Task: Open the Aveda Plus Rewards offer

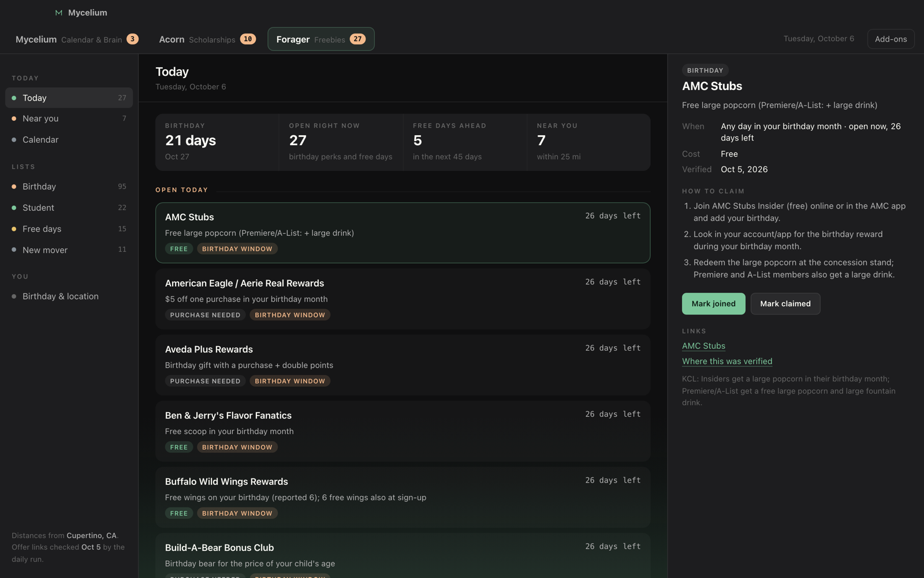Action: pyautogui.click(x=403, y=365)
